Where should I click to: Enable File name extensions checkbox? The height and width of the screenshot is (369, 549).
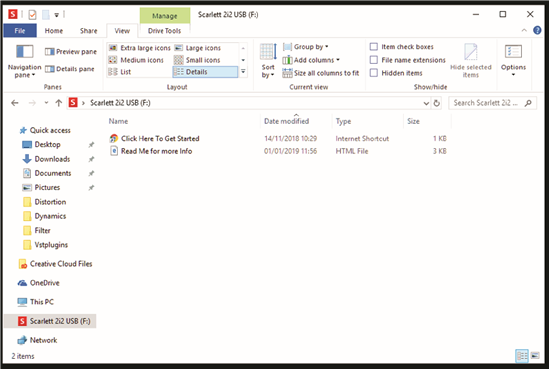point(374,60)
